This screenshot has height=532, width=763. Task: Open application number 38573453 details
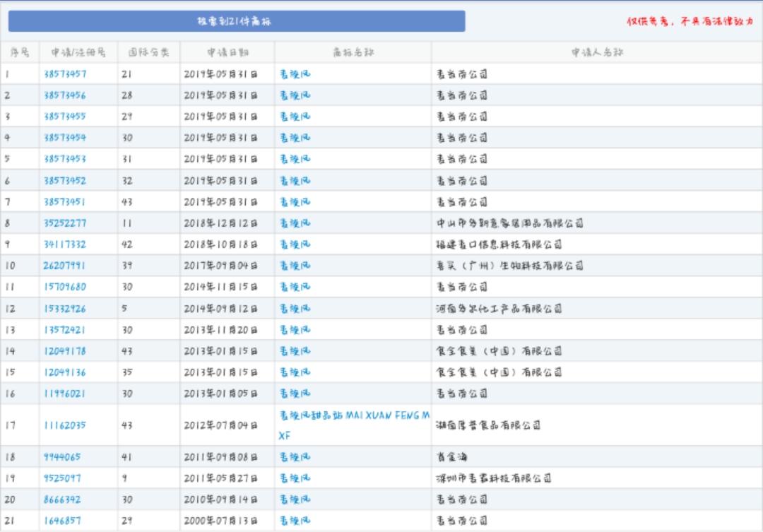65,159
